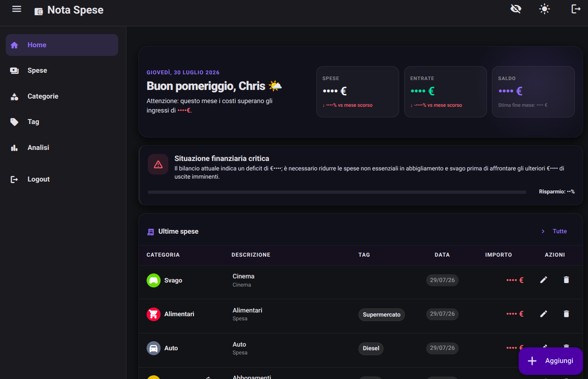This screenshot has height=379, width=588.
Task: Click the Categoria column header
Action: (163, 255)
